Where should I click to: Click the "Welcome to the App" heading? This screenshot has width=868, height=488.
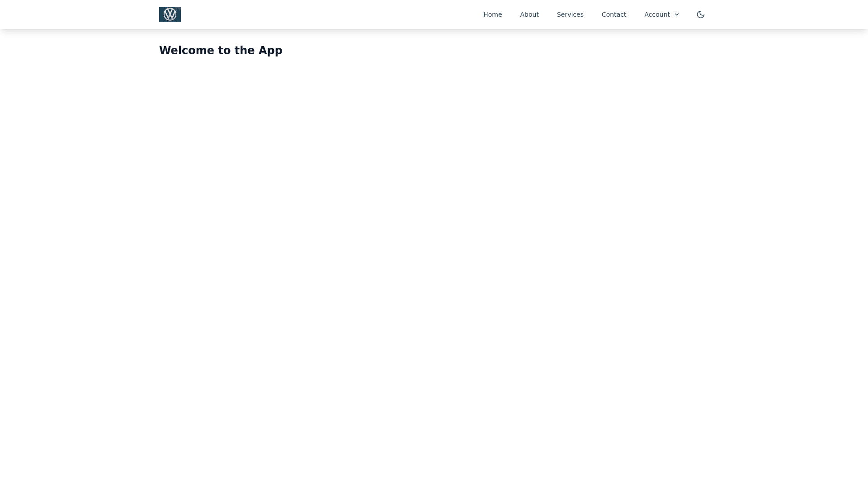click(221, 51)
